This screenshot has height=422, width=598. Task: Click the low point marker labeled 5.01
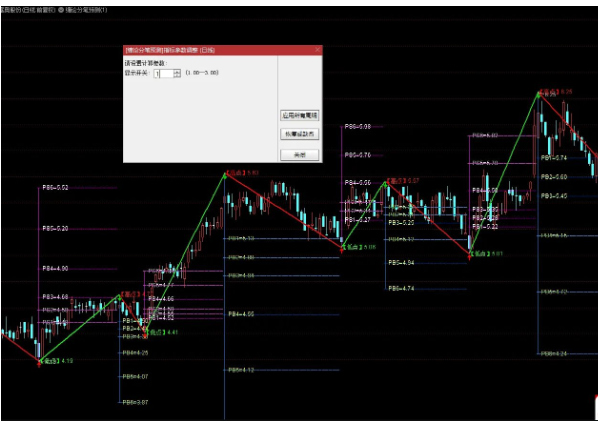tap(487, 254)
